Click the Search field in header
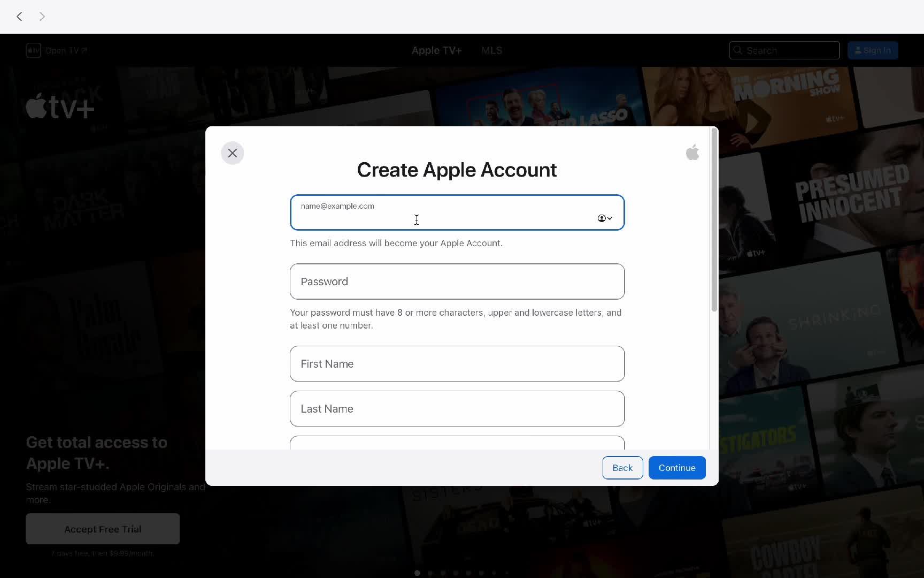This screenshot has width=924, height=578. 784,50
